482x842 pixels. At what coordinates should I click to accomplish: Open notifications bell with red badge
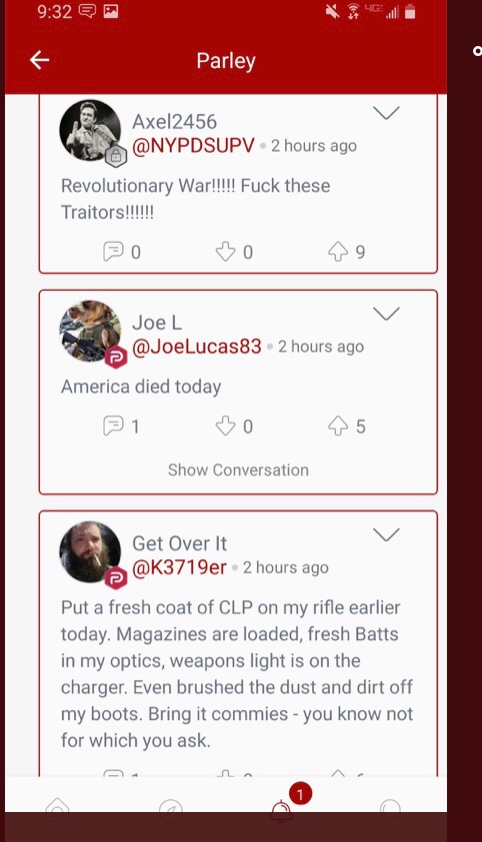click(x=282, y=809)
